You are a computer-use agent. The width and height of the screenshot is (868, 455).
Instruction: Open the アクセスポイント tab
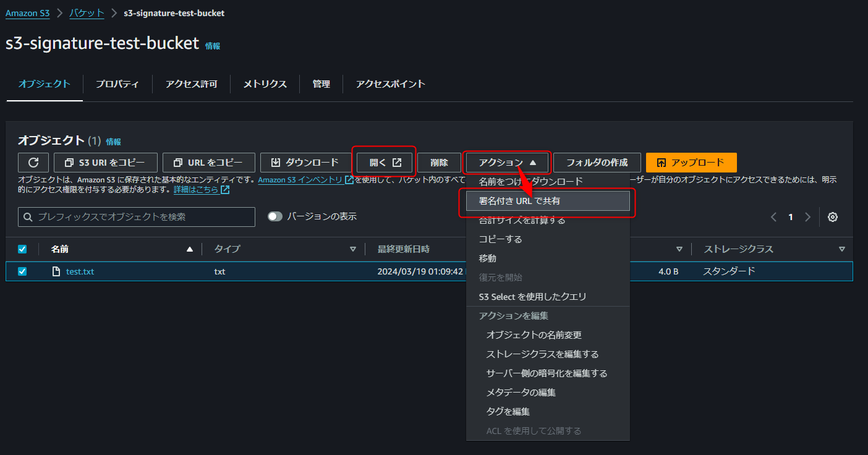pyautogui.click(x=391, y=84)
